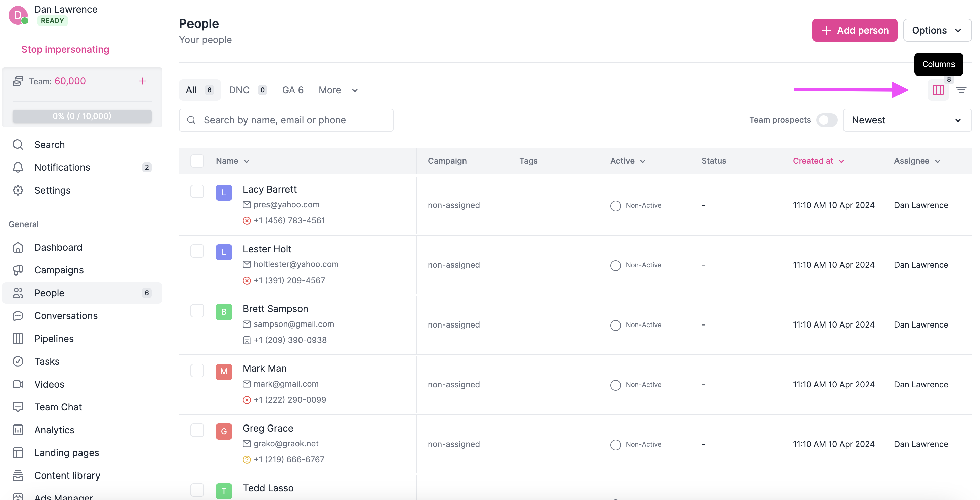Screen dimensions: 980x500
Task: Open Analytics via the bar chart icon
Action: 18,430
